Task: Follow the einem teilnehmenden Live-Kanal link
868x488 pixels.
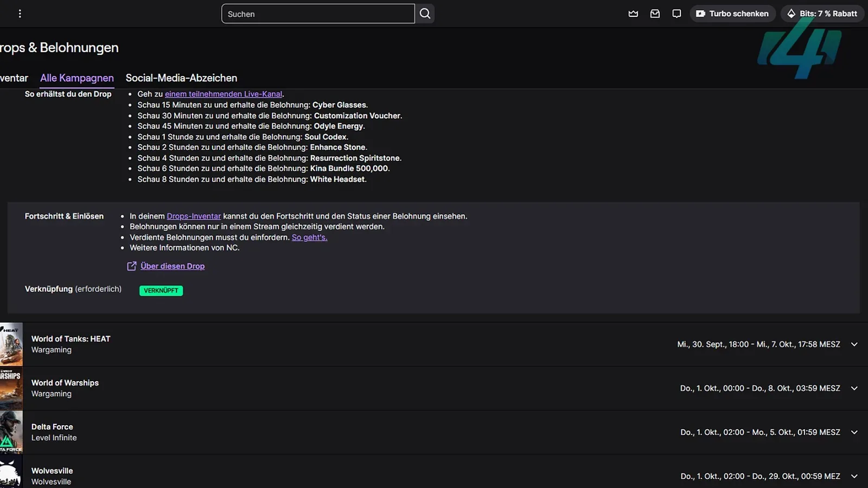Action: 224,94
